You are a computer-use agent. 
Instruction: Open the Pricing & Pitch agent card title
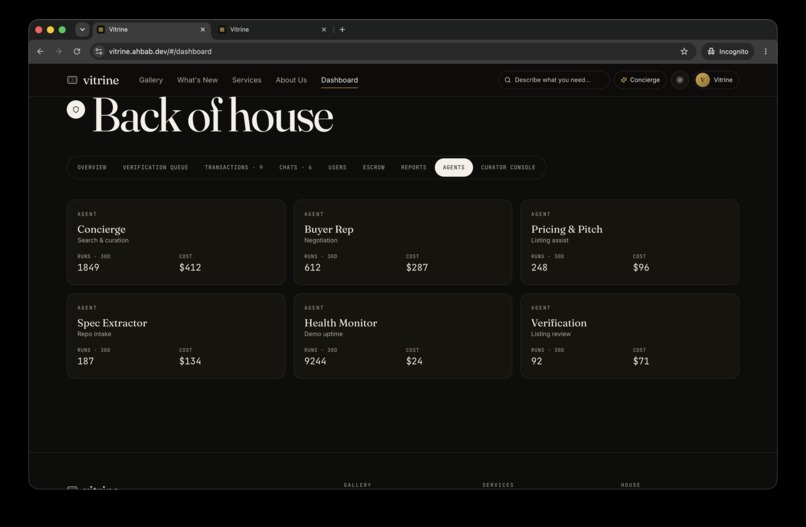[x=566, y=229]
